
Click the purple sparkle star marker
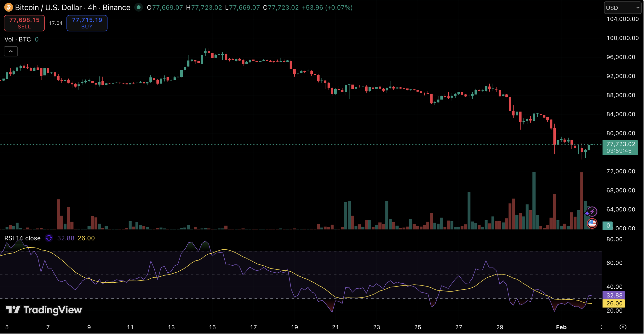pos(587,213)
